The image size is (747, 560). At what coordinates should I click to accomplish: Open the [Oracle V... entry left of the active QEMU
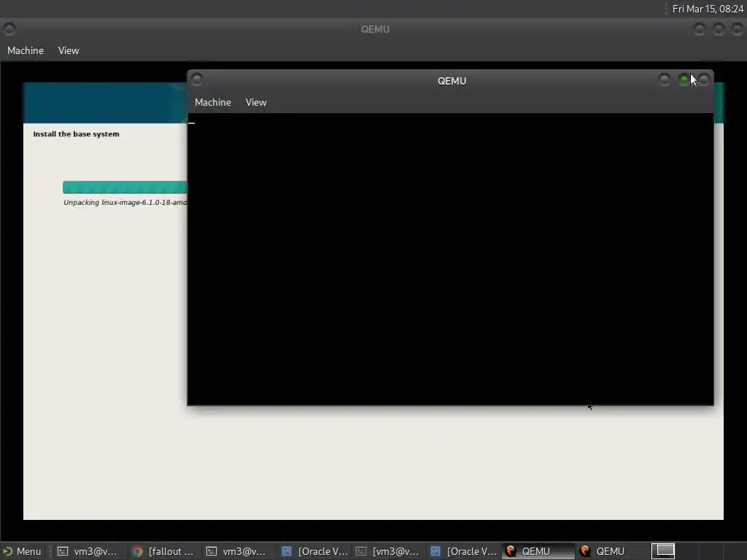[463, 551]
